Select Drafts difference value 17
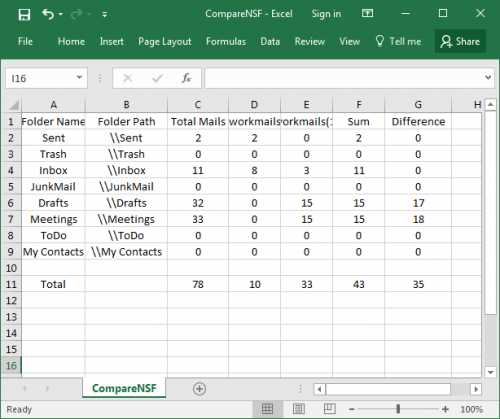The height and width of the screenshot is (419, 500). coord(418,203)
